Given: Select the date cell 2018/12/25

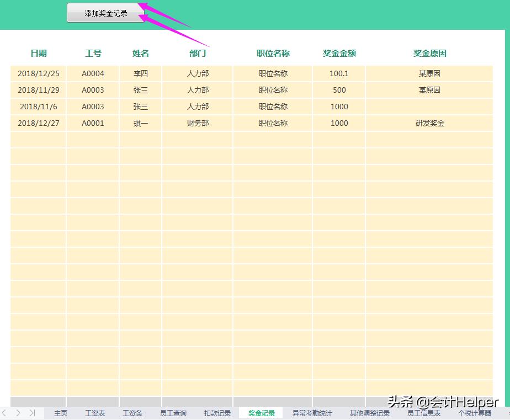Looking at the screenshot, I should (x=38, y=73).
